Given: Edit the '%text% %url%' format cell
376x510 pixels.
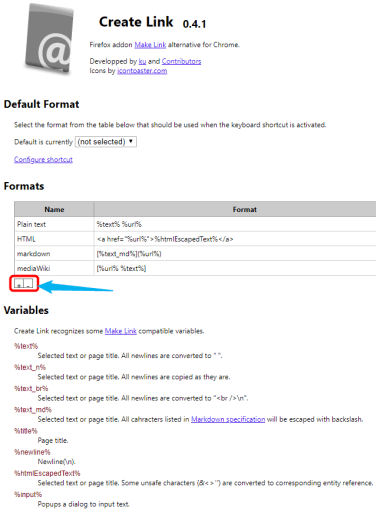Looking at the screenshot, I should [235, 224].
